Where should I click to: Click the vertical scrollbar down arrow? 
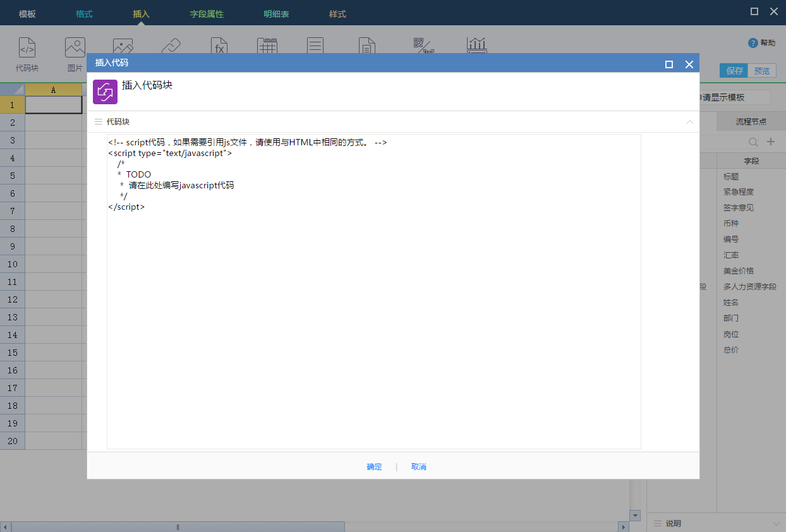[x=636, y=516]
